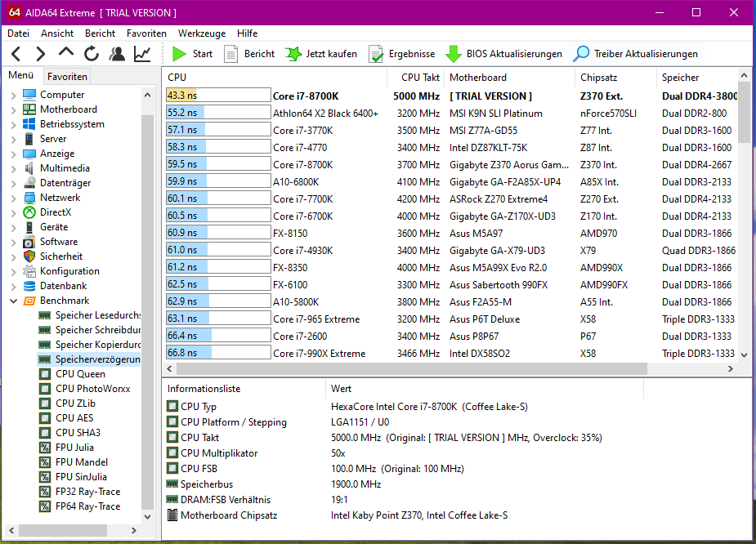Screen dimensions: 756x544
Task: Expand the Server tree node
Action: (14, 139)
